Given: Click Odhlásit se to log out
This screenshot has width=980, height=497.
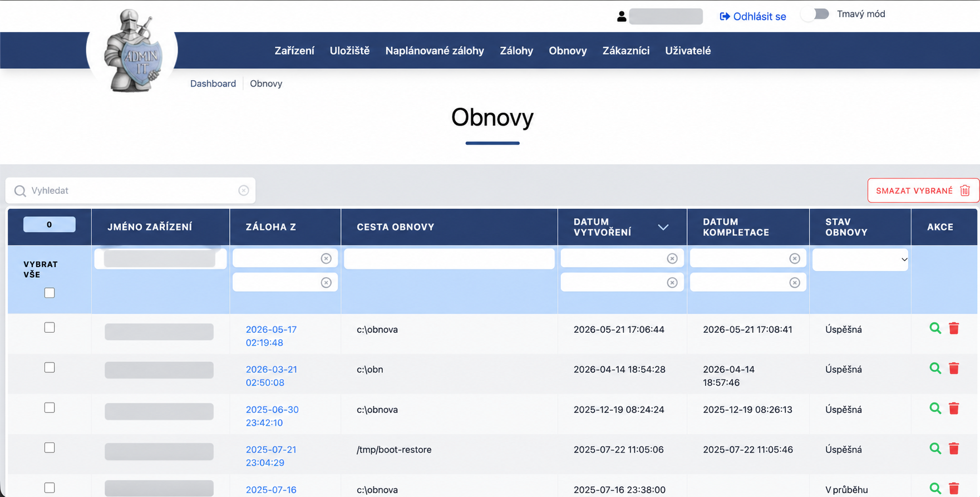Looking at the screenshot, I should pyautogui.click(x=753, y=17).
